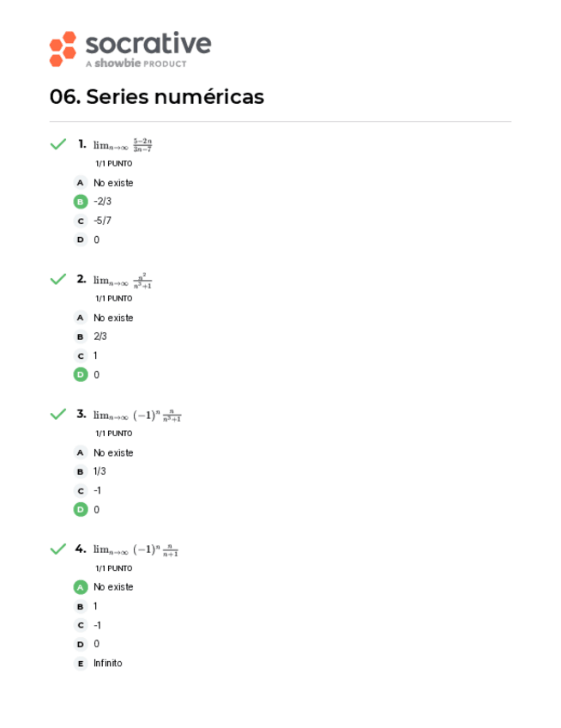Click the green checkmark beside question 4
The width and height of the screenshot is (561, 728).
pyautogui.click(x=58, y=549)
